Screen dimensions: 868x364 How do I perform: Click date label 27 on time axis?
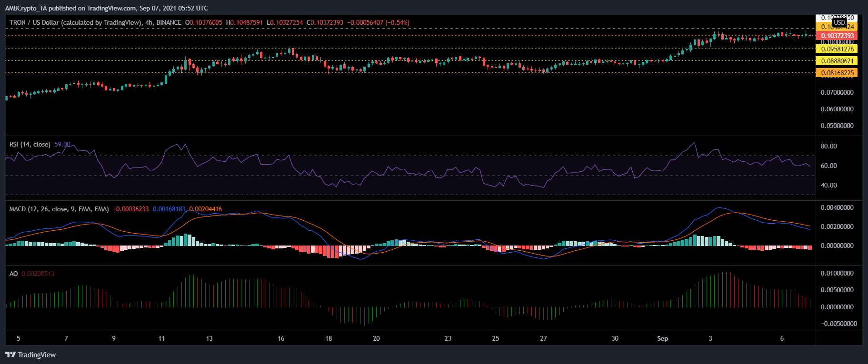pyautogui.click(x=543, y=338)
